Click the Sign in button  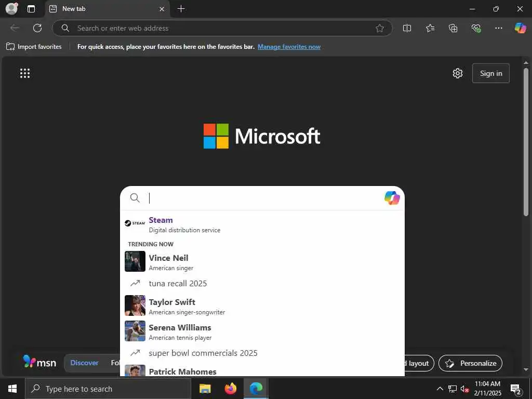[490, 73]
